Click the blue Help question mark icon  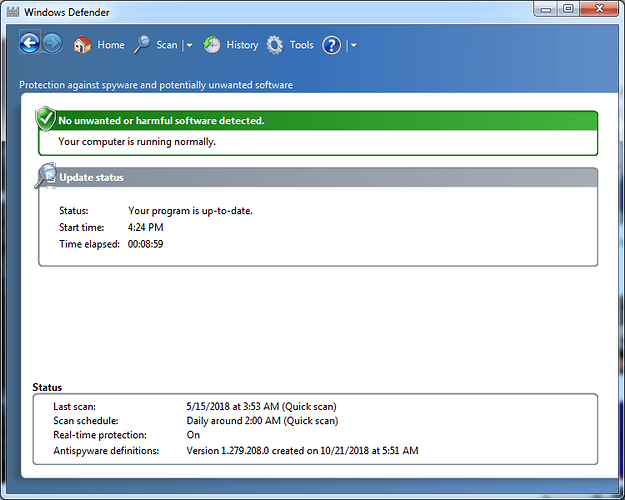click(x=332, y=45)
